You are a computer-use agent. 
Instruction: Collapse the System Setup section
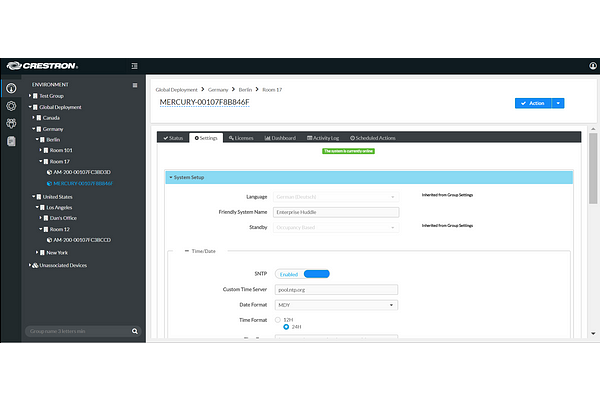pos(170,177)
